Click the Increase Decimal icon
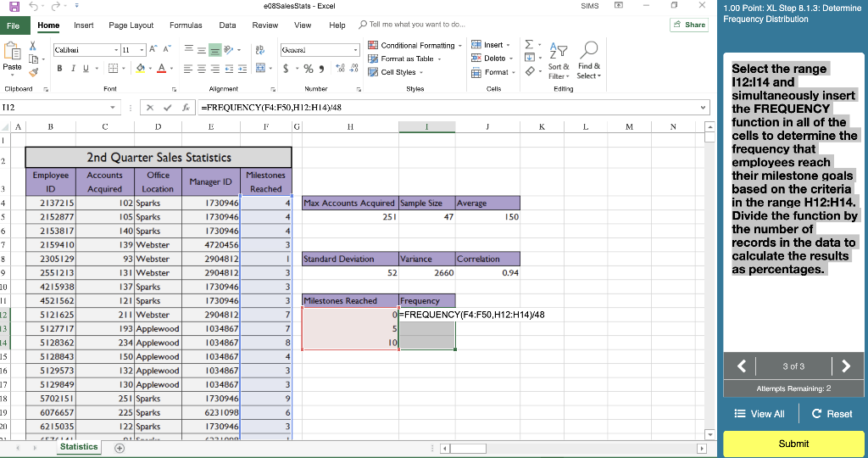The image size is (868, 458). (x=340, y=69)
